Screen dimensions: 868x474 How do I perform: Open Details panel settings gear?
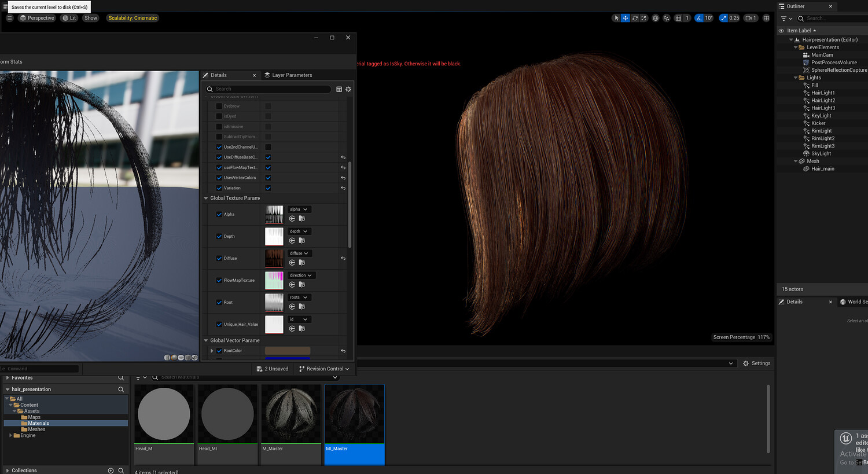(348, 89)
